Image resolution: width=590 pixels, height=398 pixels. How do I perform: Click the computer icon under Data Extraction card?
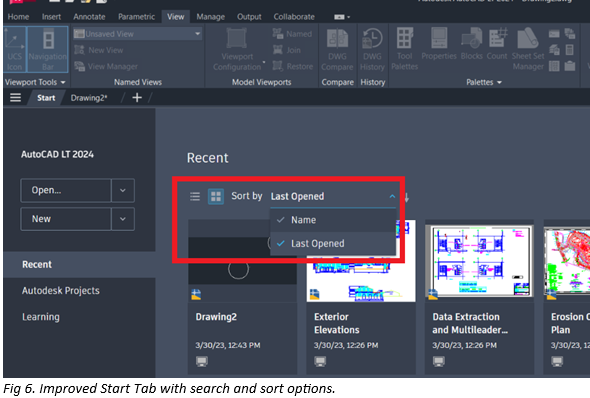pyautogui.click(x=439, y=362)
